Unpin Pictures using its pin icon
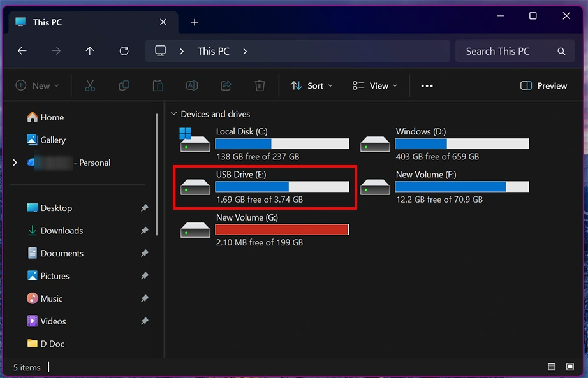588x378 pixels. click(x=144, y=276)
